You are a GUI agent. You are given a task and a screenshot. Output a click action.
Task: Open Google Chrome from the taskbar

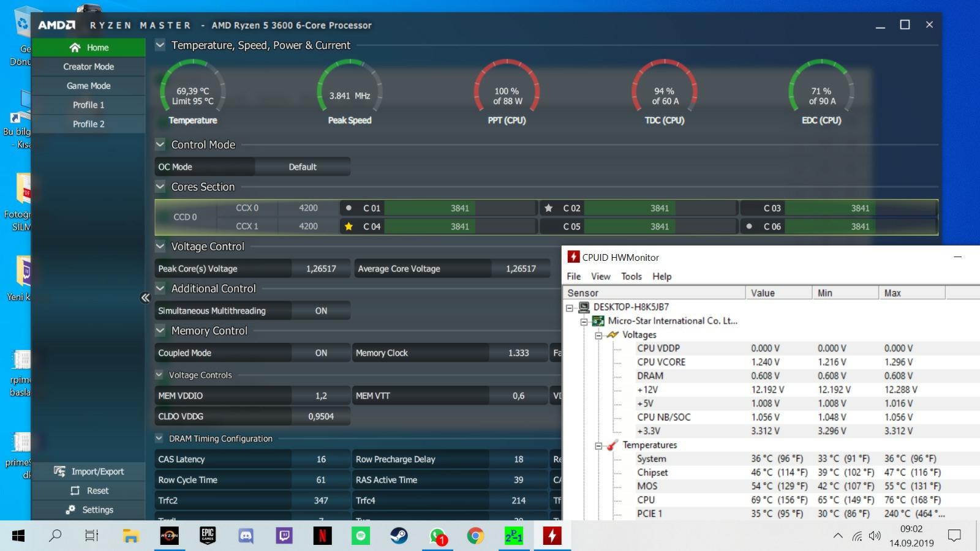475,536
